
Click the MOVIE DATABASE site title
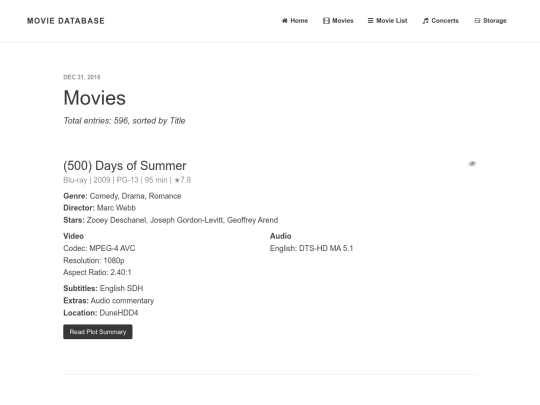(x=66, y=21)
